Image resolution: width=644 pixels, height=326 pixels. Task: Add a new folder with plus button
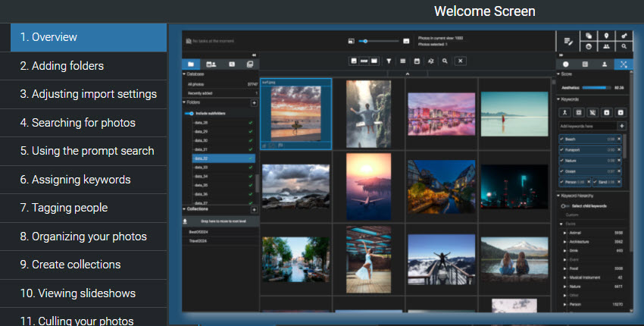[254, 103]
